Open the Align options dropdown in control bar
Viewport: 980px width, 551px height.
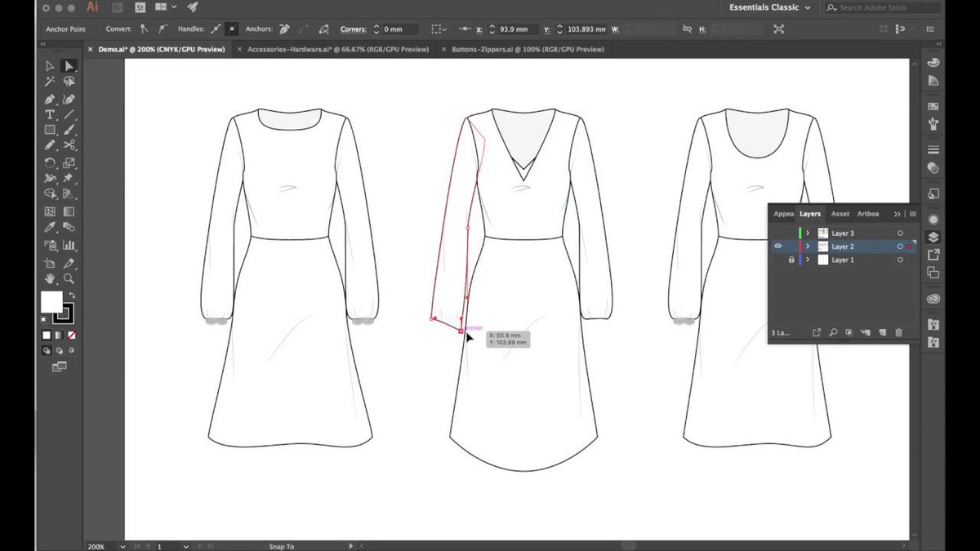tap(439, 29)
